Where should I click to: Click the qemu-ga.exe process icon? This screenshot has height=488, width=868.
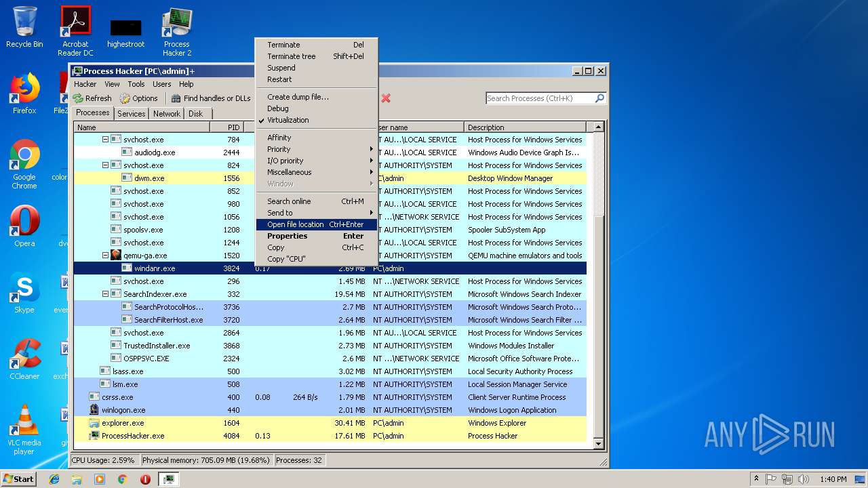[116, 256]
